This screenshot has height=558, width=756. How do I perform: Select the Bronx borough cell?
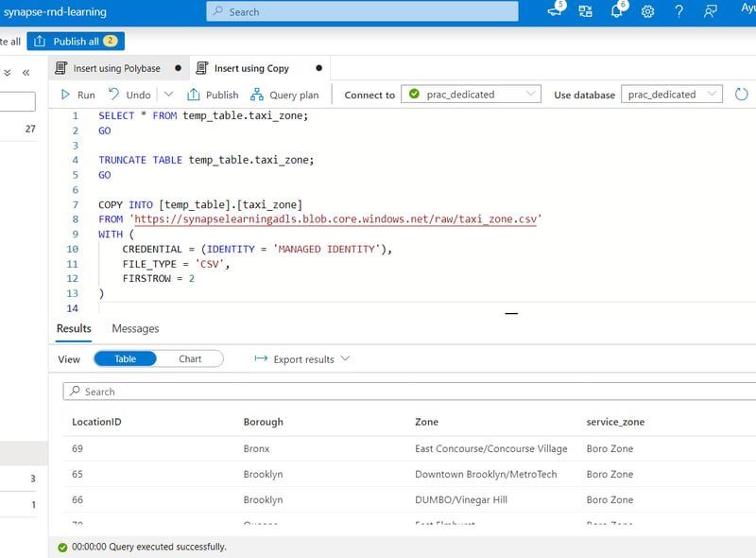coord(256,448)
